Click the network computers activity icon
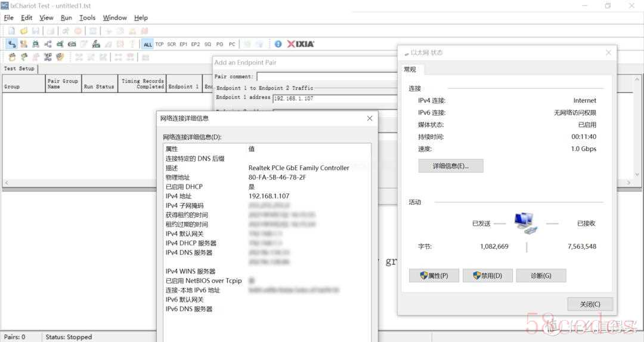This screenshot has width=644, height=342. (x=525, y=223)
